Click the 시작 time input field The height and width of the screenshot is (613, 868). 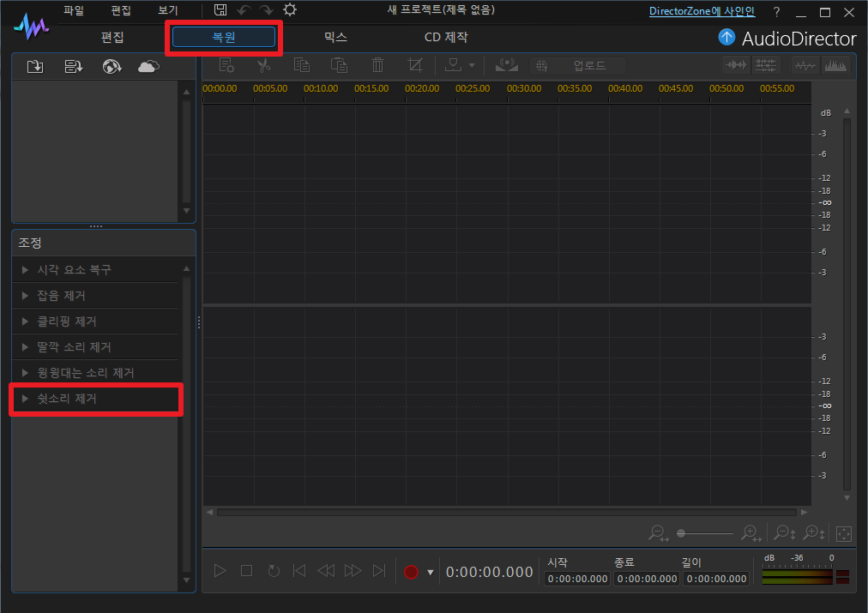pos(577,579)
